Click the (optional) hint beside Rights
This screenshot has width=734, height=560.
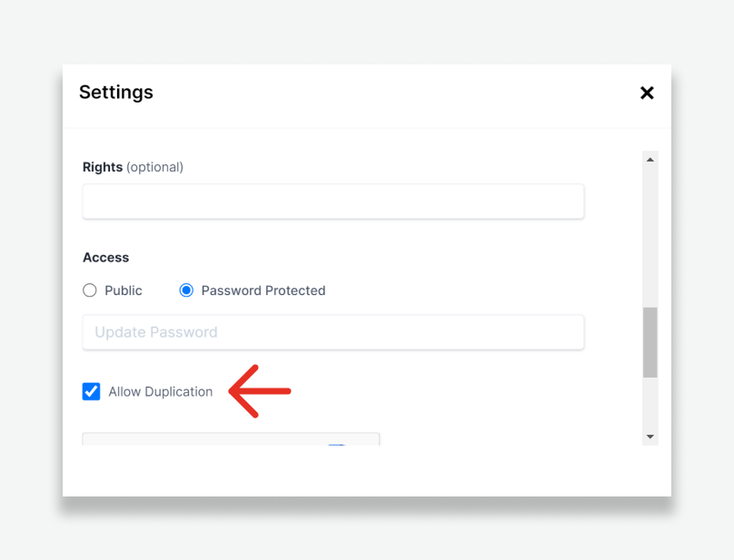coord(154,167)
